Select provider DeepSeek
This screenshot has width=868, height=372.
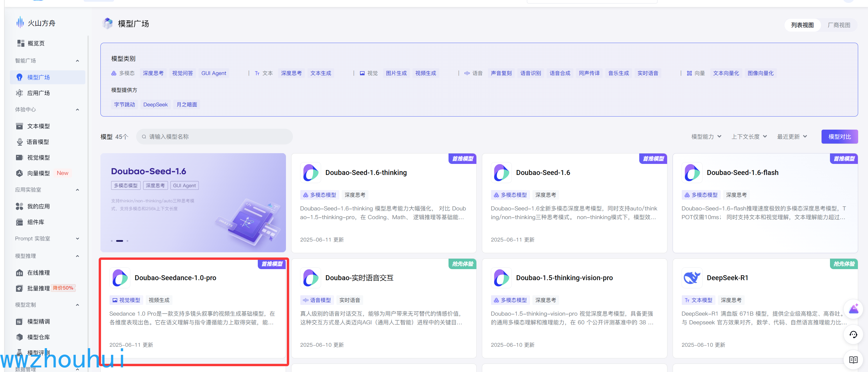[x=155, y=105]
